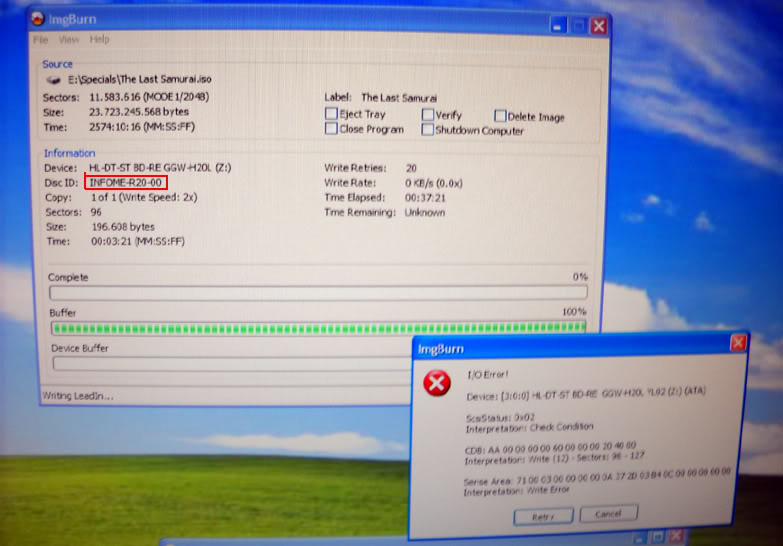The height and width of the screenshot is (546, 783).
Task: Maximize the ImgBurn main window
Action: pos(579,25)
